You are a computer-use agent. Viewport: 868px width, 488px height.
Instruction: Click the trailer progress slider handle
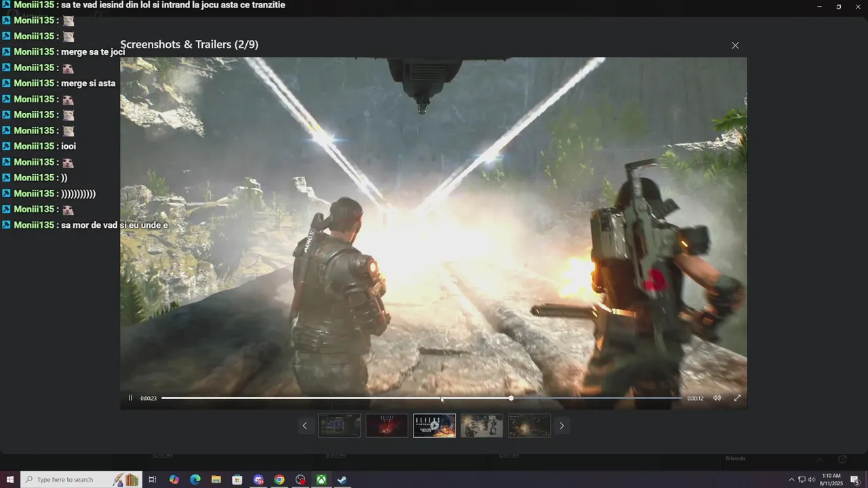point(511,398)
